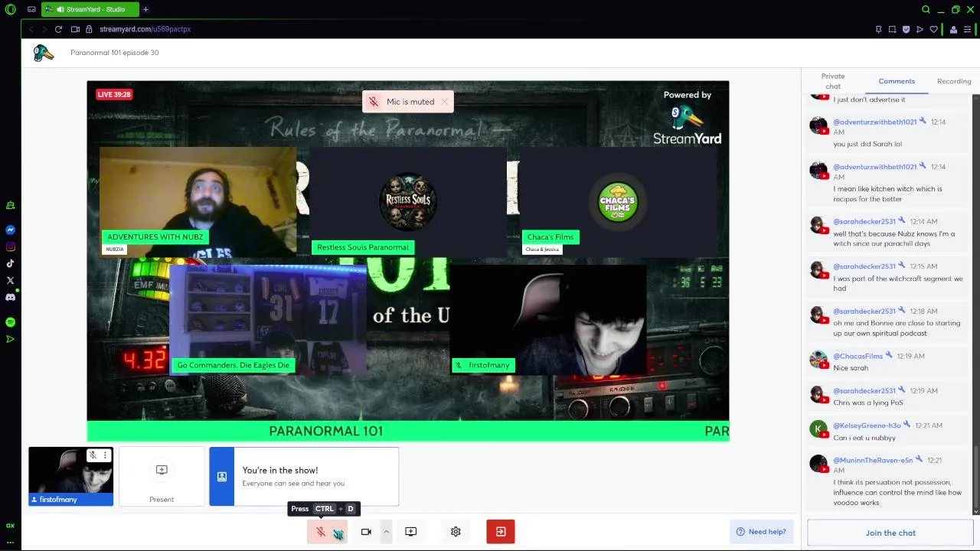
Task: Expand the camera options chevron
Action: (386, 532)
